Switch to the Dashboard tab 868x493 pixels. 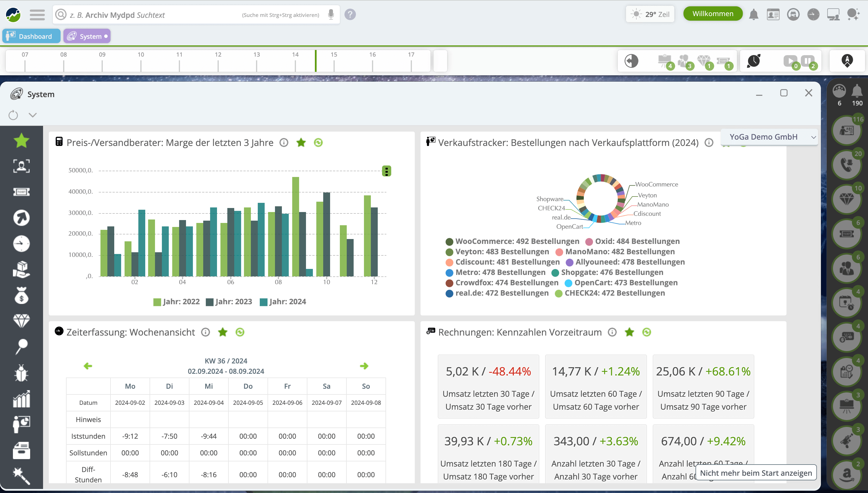click(31, 36)
